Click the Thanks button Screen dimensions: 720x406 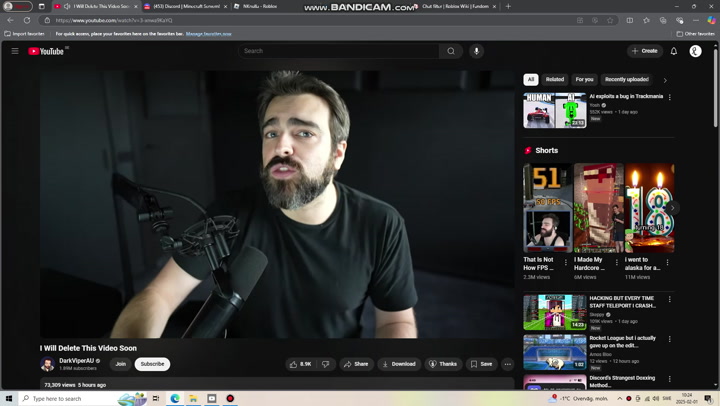click(x=443, y=364)
